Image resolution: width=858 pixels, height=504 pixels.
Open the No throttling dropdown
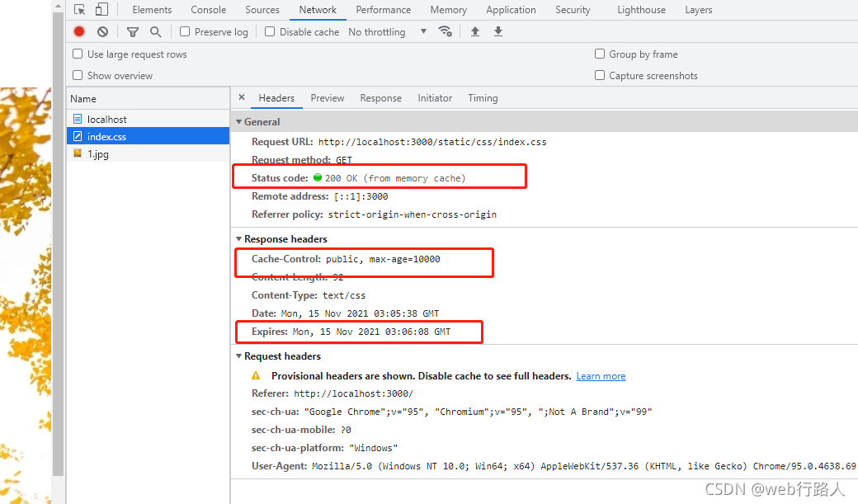coord(378,31)
